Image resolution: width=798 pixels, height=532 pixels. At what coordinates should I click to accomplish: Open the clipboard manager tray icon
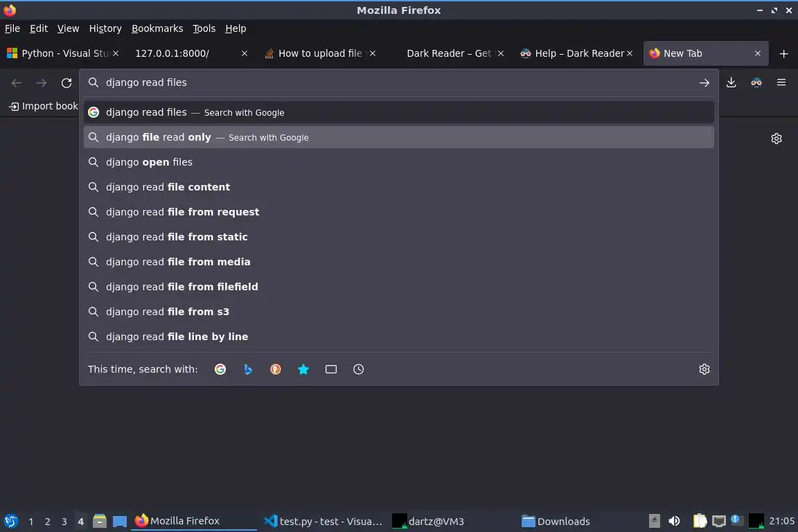click(700, 521)
